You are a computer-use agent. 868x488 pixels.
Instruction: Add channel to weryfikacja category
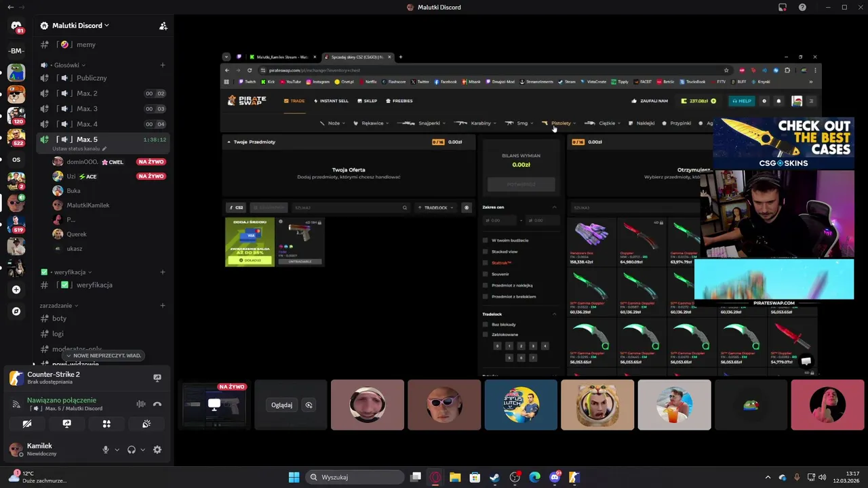(x=163, y=272)
